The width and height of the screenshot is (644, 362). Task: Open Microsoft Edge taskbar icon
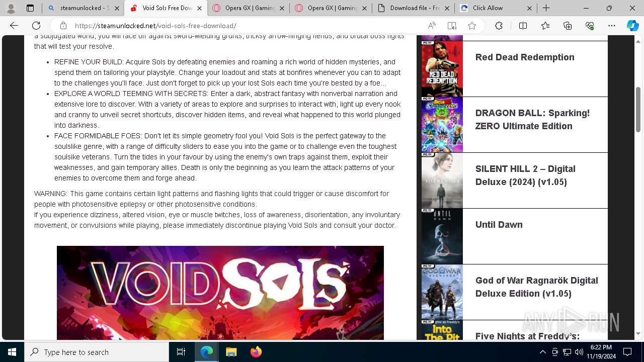[207, 352]
